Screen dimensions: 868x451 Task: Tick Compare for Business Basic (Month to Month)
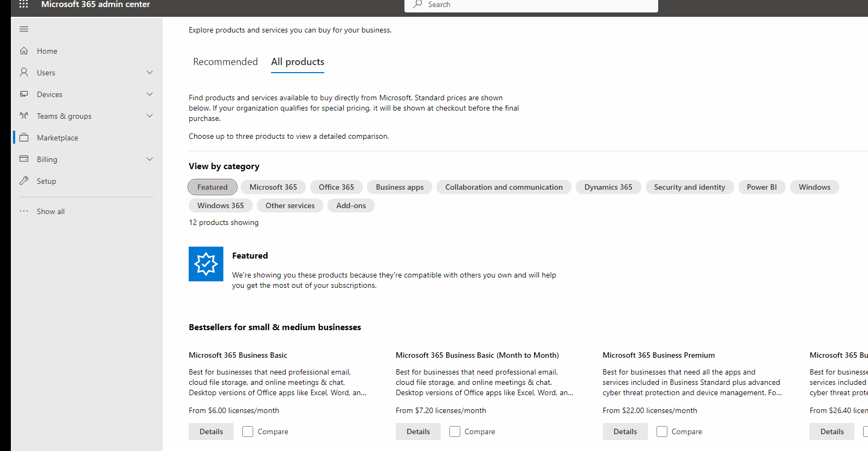455,431
